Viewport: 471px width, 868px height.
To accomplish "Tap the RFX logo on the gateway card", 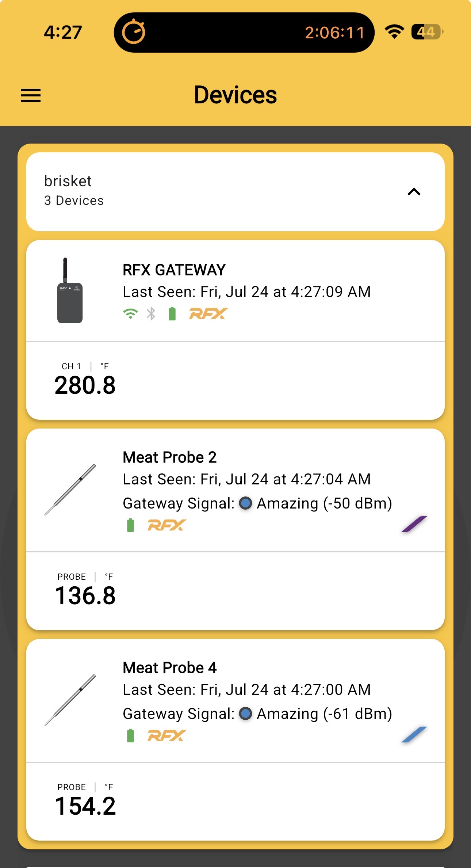I will coord(208,313).
